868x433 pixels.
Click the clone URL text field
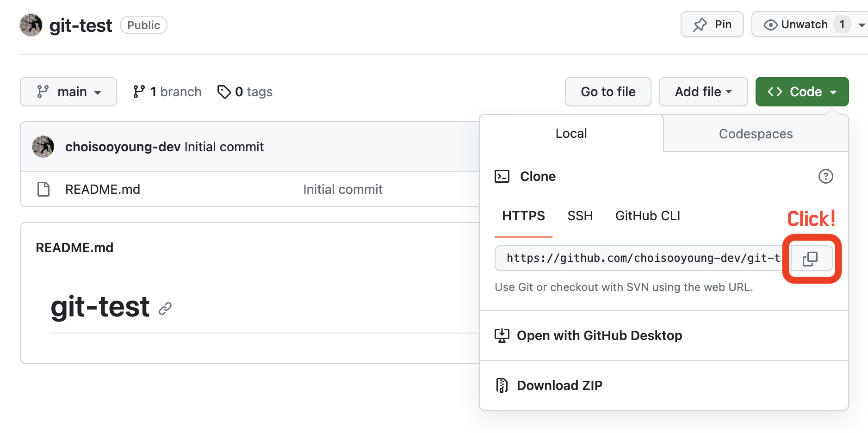(x=643, y=258)
